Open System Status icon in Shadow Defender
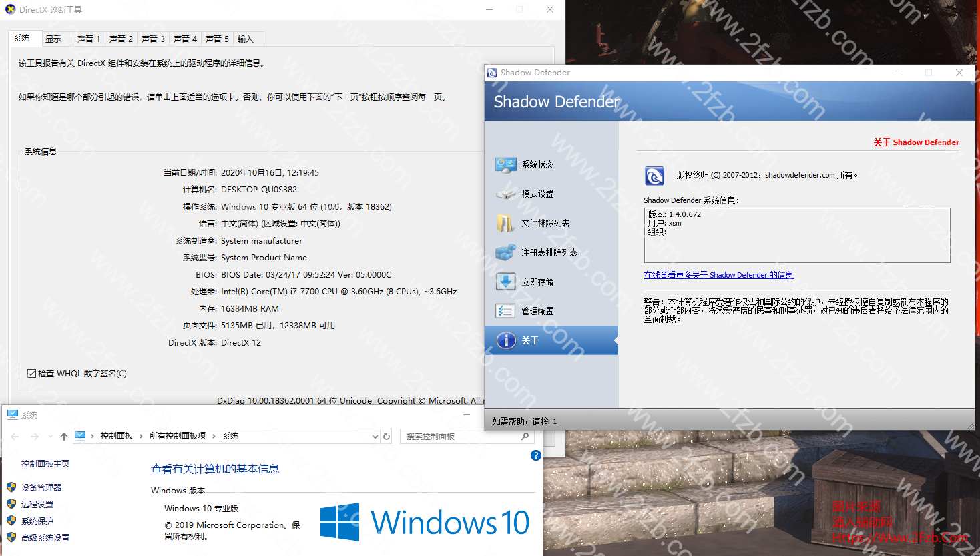The height and width of the screenshot is (556, 980). tap(505, 164)
